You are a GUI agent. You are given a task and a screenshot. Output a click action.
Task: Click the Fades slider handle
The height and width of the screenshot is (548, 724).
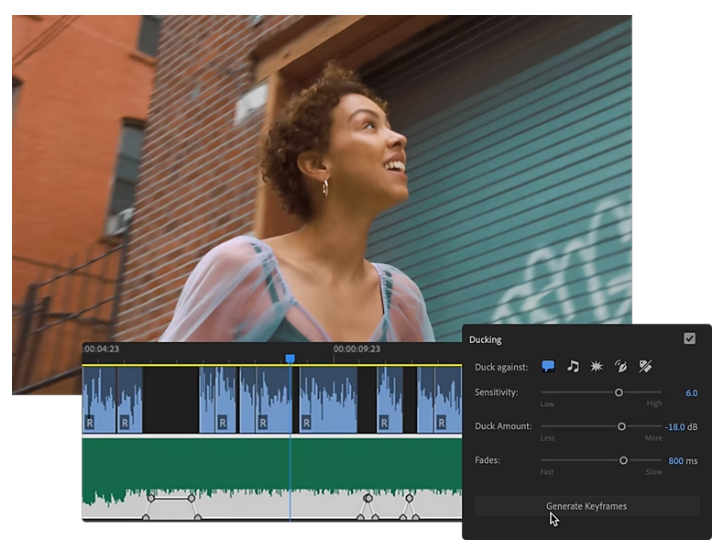pos(623,460)
